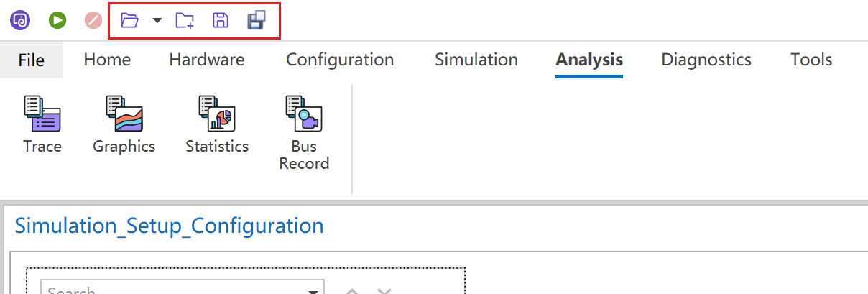The width and height of the screenshot is (868, 294).
Task: Open the Tools tab
Action: pyautogui.click(x=811, y=60)
